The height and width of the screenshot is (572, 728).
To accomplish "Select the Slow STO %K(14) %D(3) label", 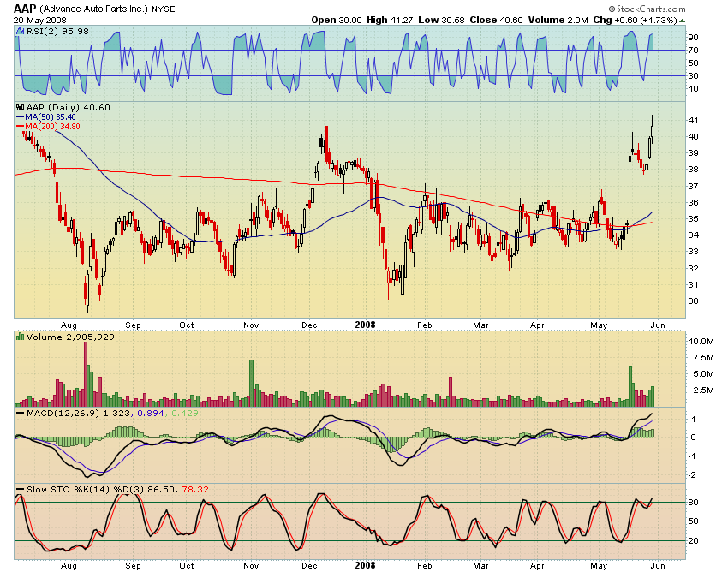I will tap(85, 489).
